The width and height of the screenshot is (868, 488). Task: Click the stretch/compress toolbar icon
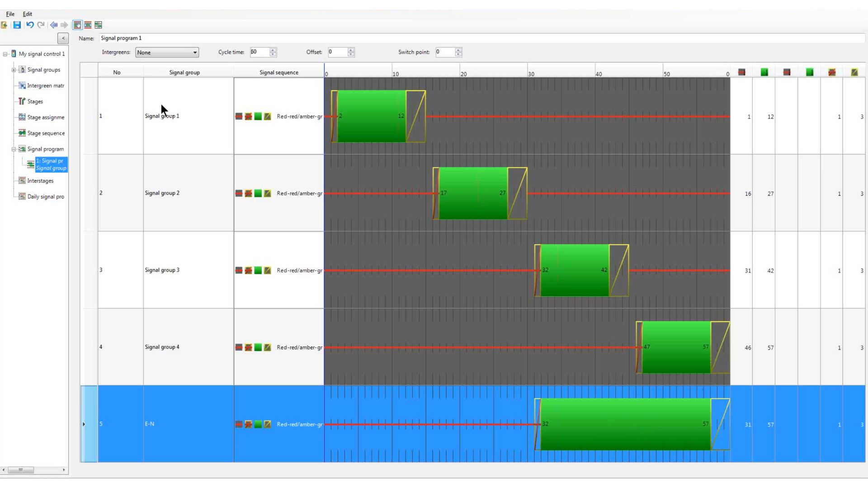(88, 25)
